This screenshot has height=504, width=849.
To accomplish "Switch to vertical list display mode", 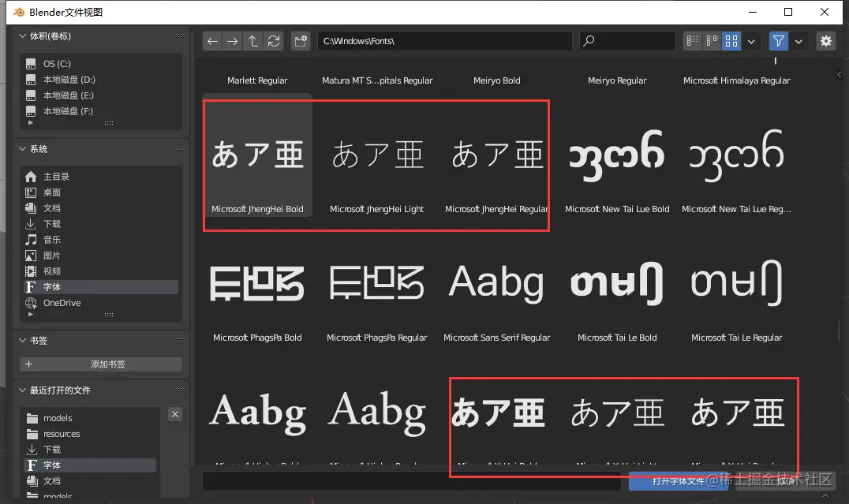I will coord(693,41).
